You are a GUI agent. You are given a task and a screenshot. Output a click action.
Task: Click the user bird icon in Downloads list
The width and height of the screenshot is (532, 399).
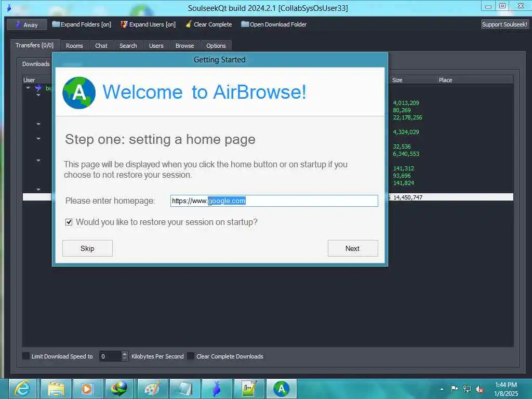[38, 88]
